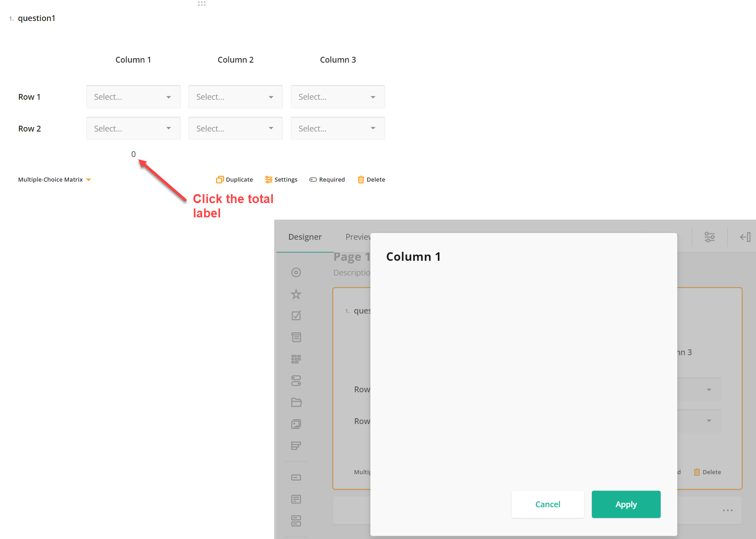This screenshot has height=539, width=756.
Task: Switch to the Preview tab
Action: pos(358,237)
